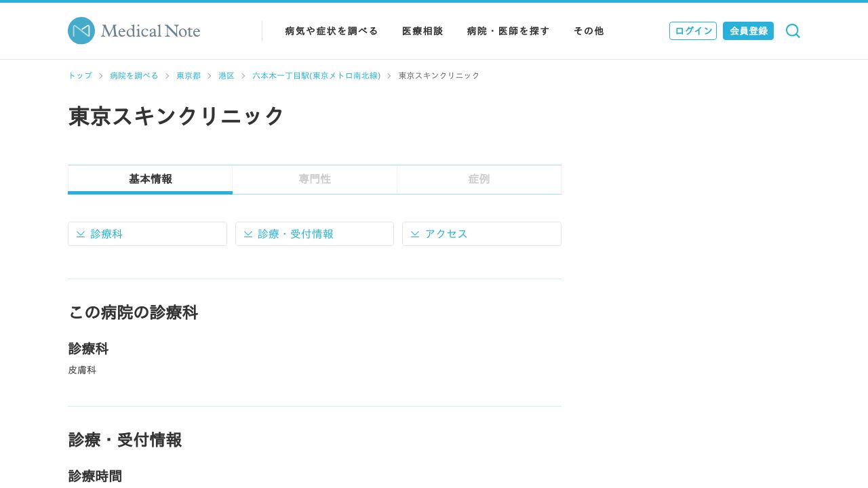Click the 会員登録 button
Image resolution: width=868 pixels, height=488 pixels.
pos(748,30)
